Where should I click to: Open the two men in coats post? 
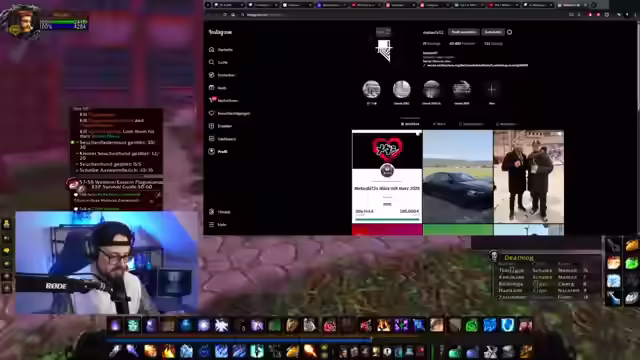click(x=529, y=177)
